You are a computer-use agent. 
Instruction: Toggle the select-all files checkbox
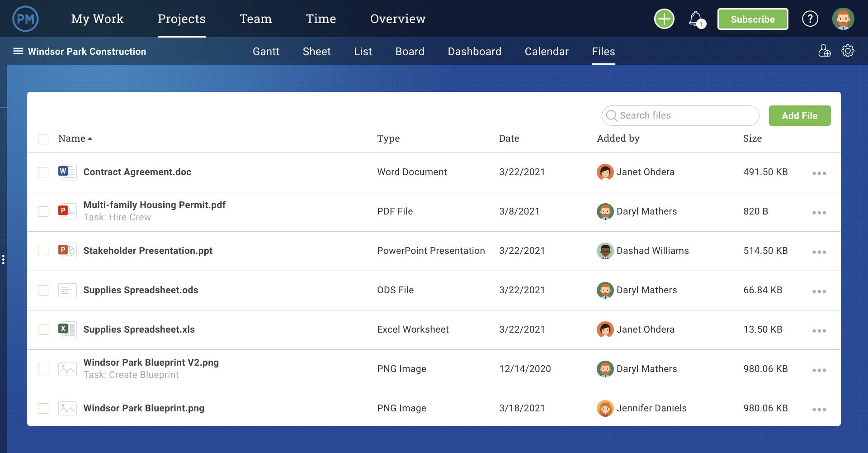(43, 139)
